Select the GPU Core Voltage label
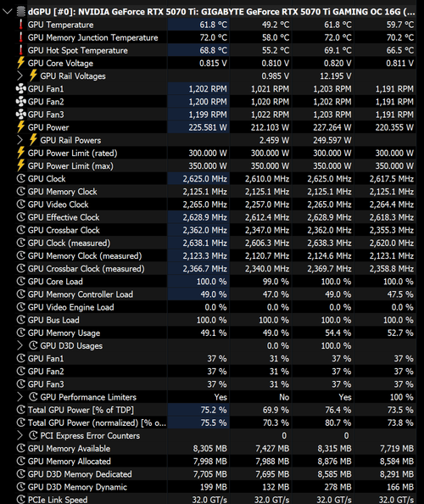424x504 pixels. 60,64
